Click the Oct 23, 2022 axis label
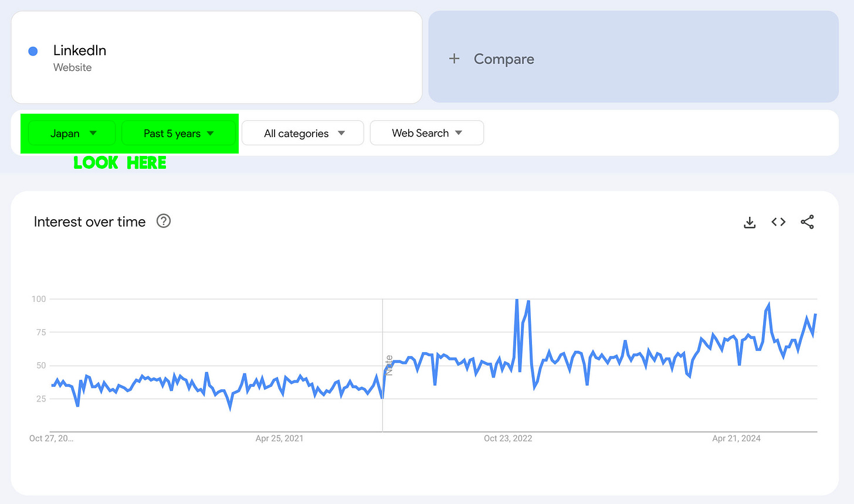The height and width of the screenshot is (504, 854). coord(508,438)
